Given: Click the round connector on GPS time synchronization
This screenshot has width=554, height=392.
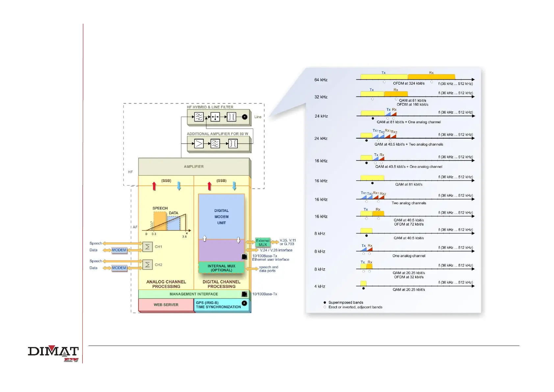Looking at the screenshot, I should 244,303.
